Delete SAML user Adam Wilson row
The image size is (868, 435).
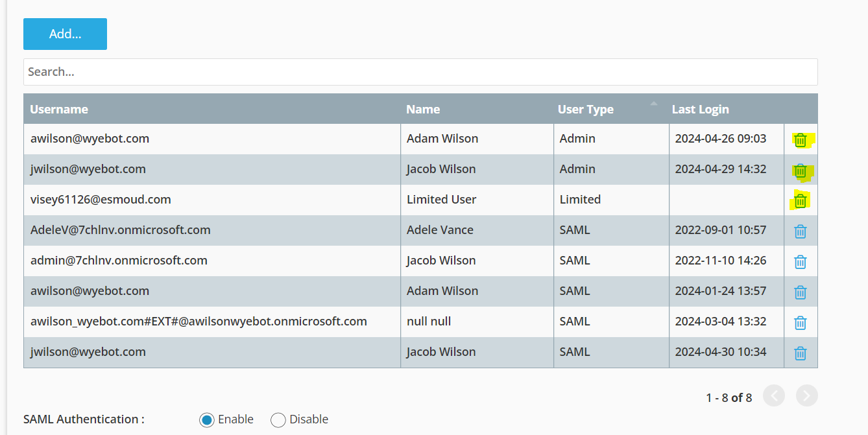tap(801, 292)
